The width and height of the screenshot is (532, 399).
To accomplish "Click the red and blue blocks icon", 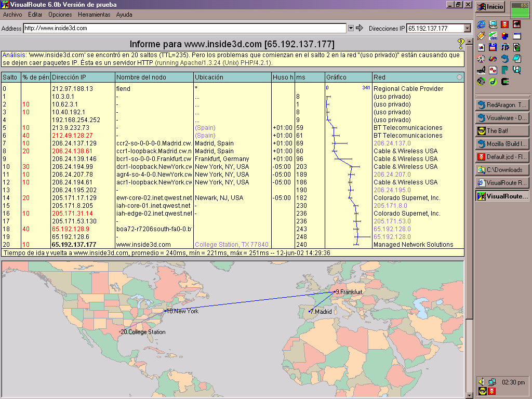I will (x=505, y=36).
